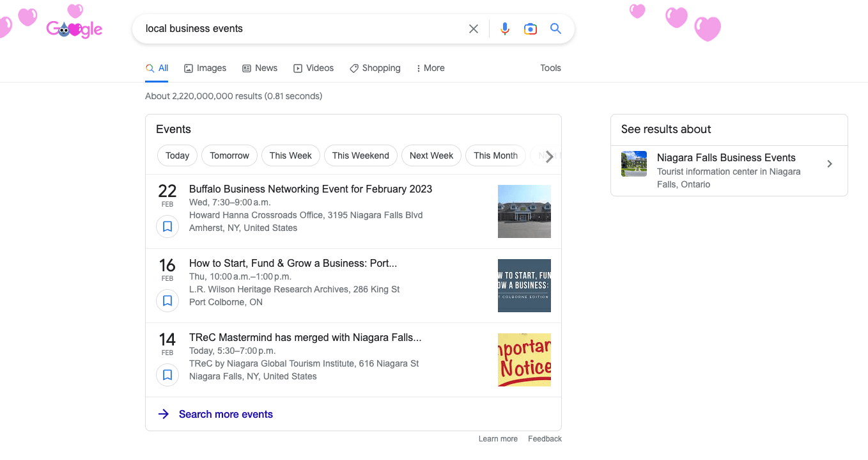Expand the Niagara Falls Business Events chevron
This screenshot has height=460, width=868.
(830, 164)
